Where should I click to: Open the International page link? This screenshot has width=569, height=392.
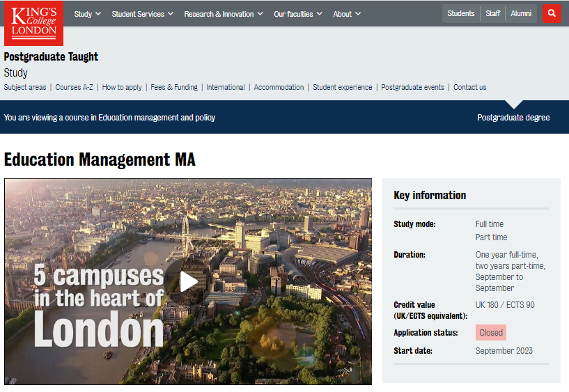coord(226,87)
